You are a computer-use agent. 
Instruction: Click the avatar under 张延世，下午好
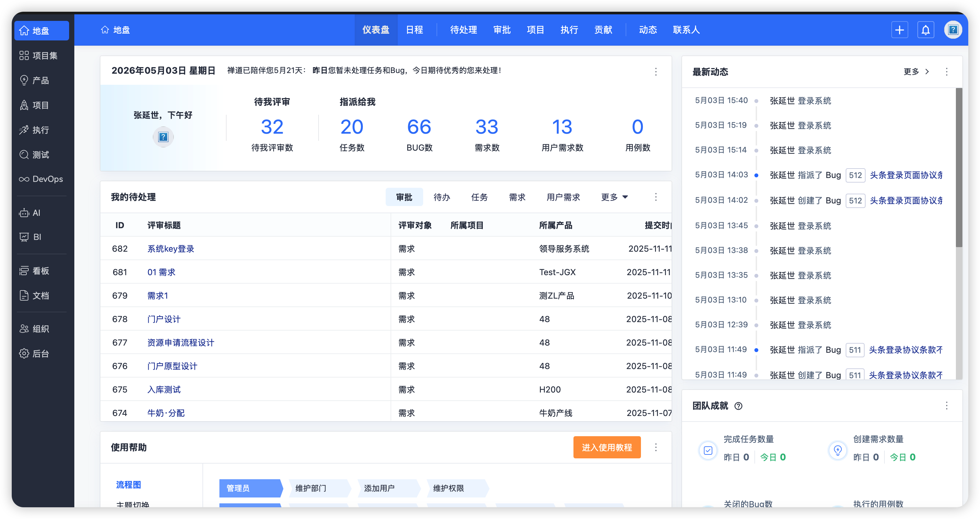tap(163, 137)
